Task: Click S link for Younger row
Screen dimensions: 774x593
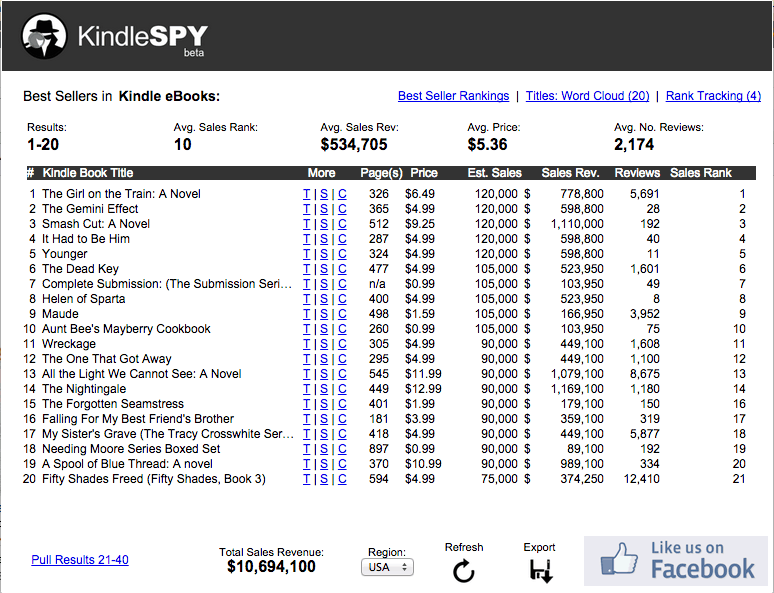Action: (324, 254)
